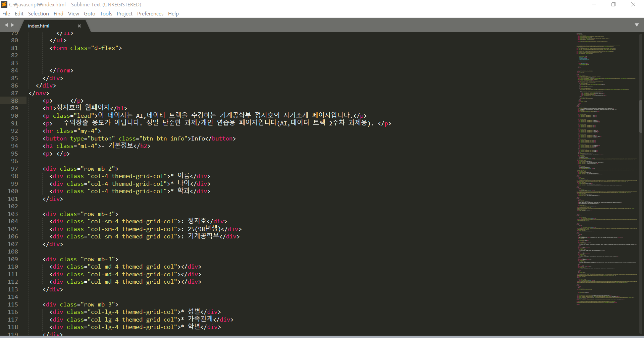Click line number 115 in the gutter
The width and height of the screenshot is (644, 338).
(x=13, y=304)
